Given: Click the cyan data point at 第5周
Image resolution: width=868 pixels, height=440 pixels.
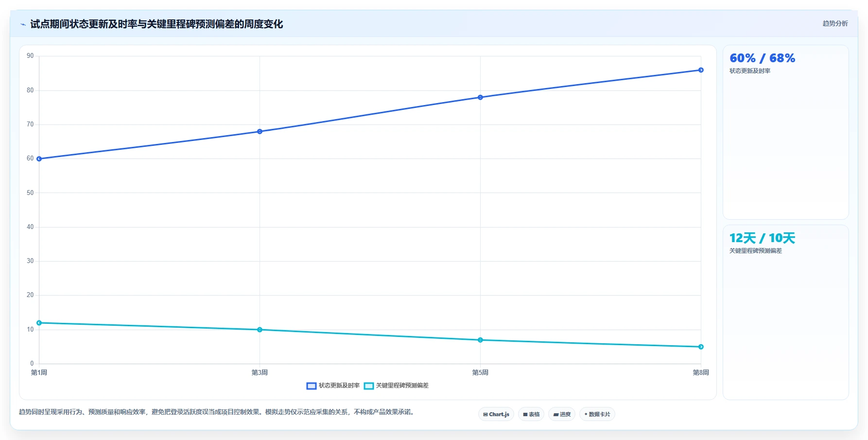Looking at the screenshot, I should pyautogui.click(x=480, y=340).
